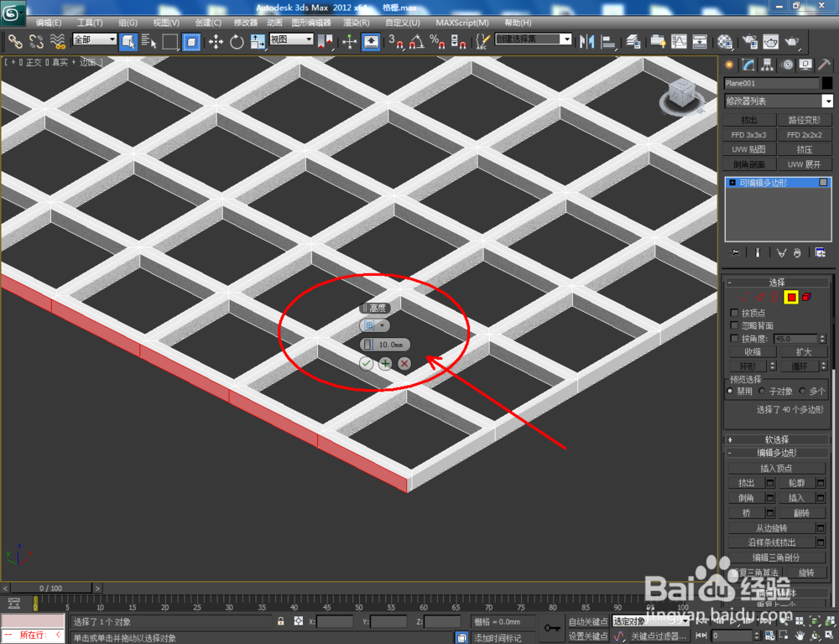Open the Rendered Frame Window icon

point(770,41)
